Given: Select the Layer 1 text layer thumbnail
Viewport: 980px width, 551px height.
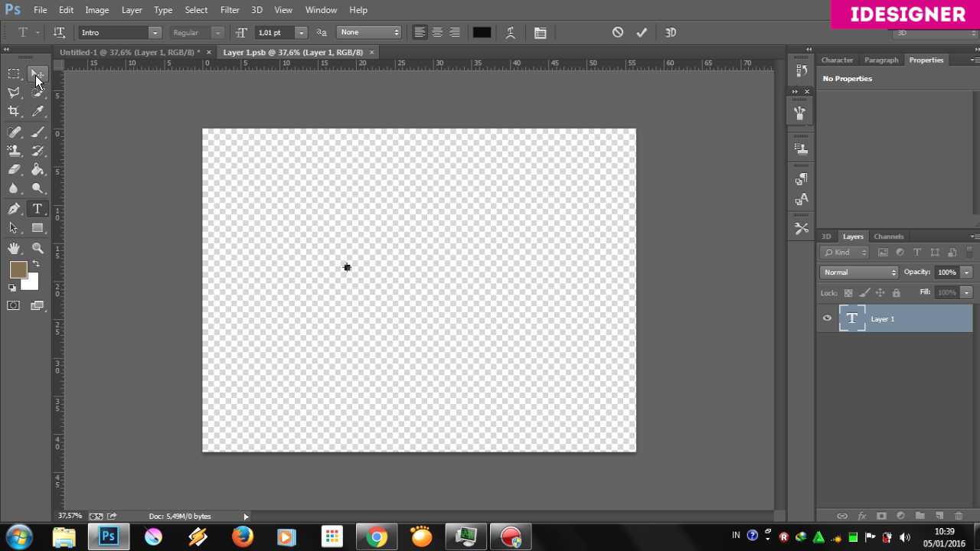Looking at the screenshot, I should (x=852, y=318).
